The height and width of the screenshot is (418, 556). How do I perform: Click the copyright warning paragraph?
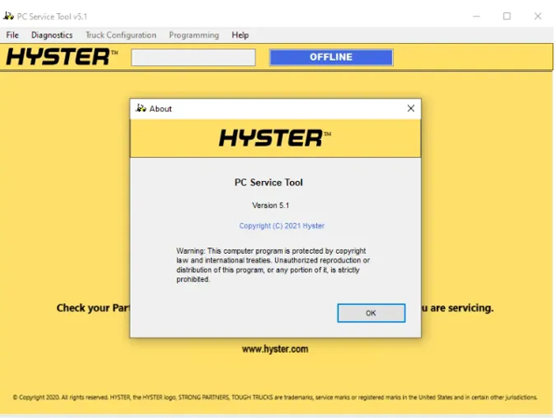tap(273, 265)
